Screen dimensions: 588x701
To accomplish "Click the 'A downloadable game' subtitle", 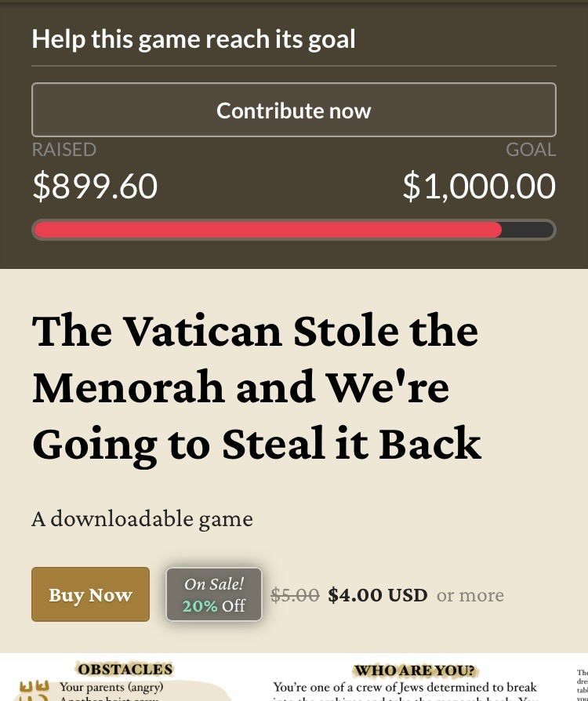I will (x=142, y=518).
